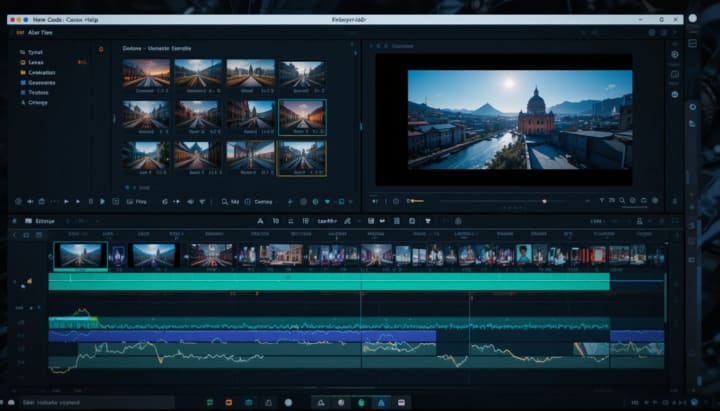Click the white scrubber knob on the preview seek bar
Viewport: 720px width, 411px height.
[545, 201]
